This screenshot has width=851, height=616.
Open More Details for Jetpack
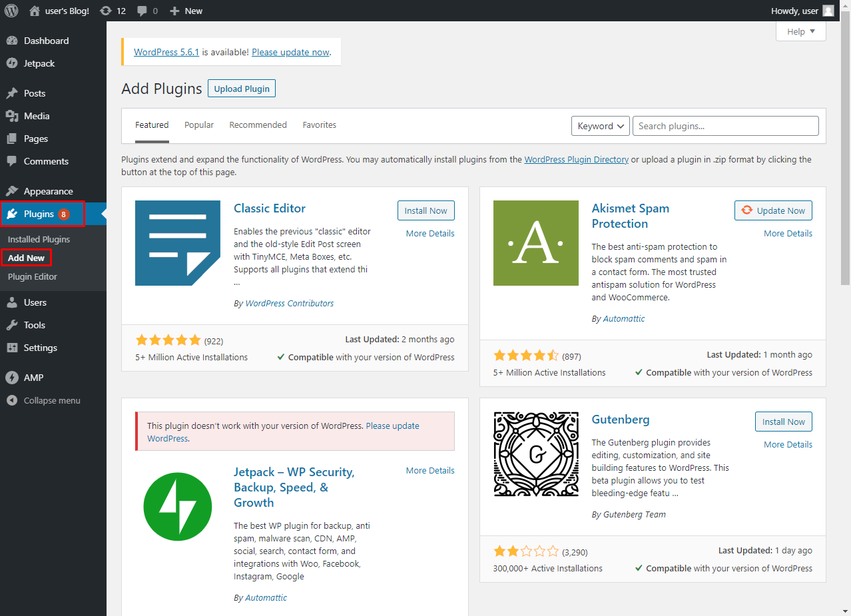(x=430, y=470)
